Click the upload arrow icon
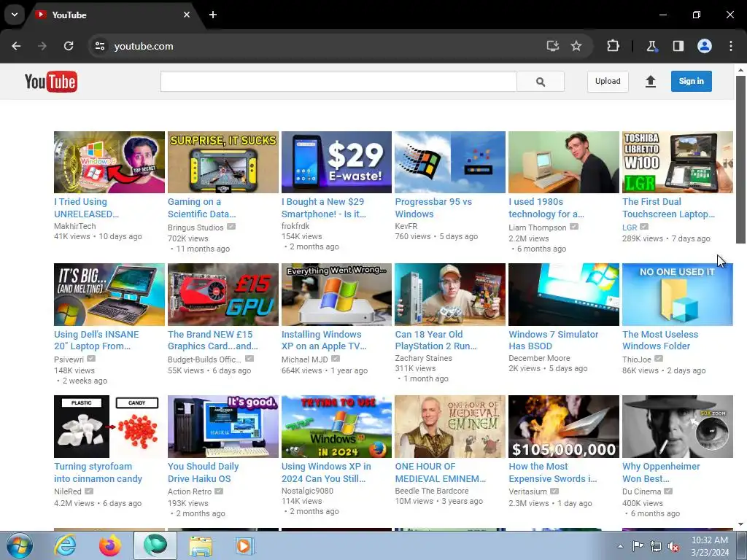The height and width of the screenshot is (560, 747). pos(650,82)
